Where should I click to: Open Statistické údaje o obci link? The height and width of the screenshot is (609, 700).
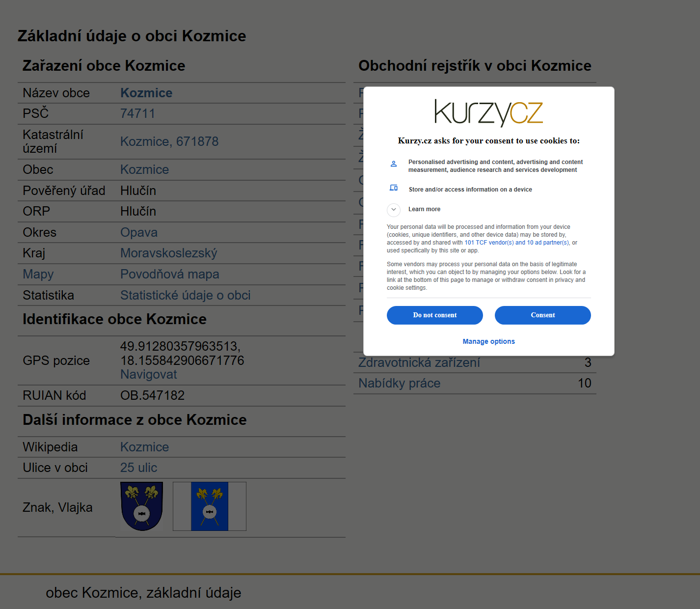tap(185, 295)
